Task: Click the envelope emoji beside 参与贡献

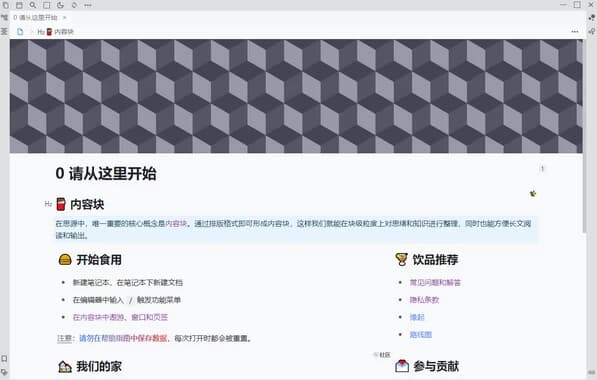Action: point(402,366)
